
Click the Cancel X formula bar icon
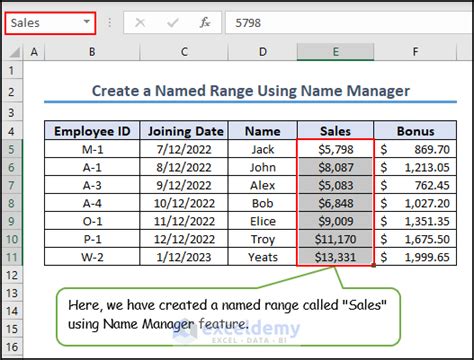click(140, 23)
